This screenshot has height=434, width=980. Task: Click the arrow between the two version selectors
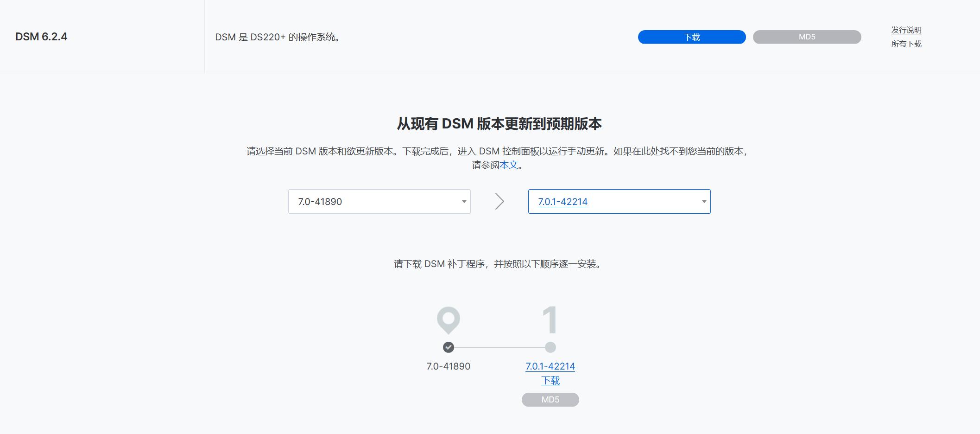point(499,201)
